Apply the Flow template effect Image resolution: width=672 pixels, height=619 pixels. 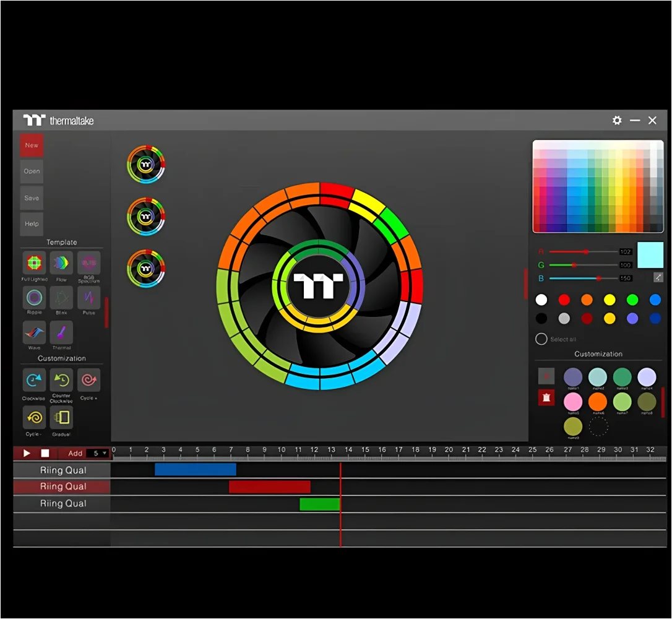[x=61, y=262]
